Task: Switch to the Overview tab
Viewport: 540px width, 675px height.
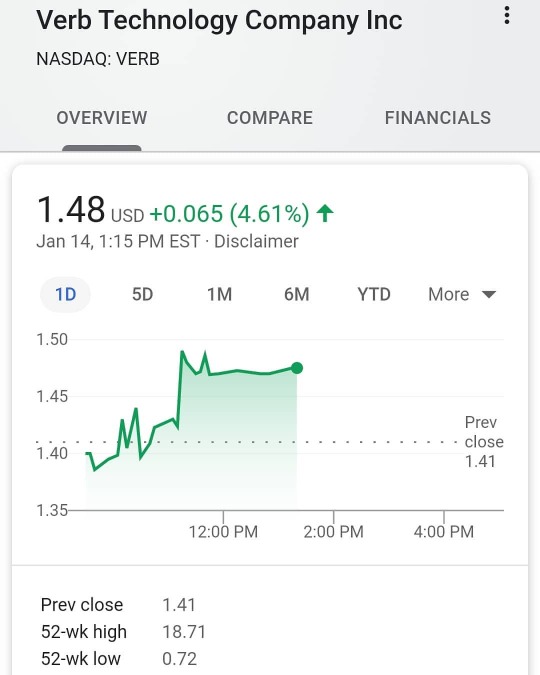Action: (x=102, y=118)
